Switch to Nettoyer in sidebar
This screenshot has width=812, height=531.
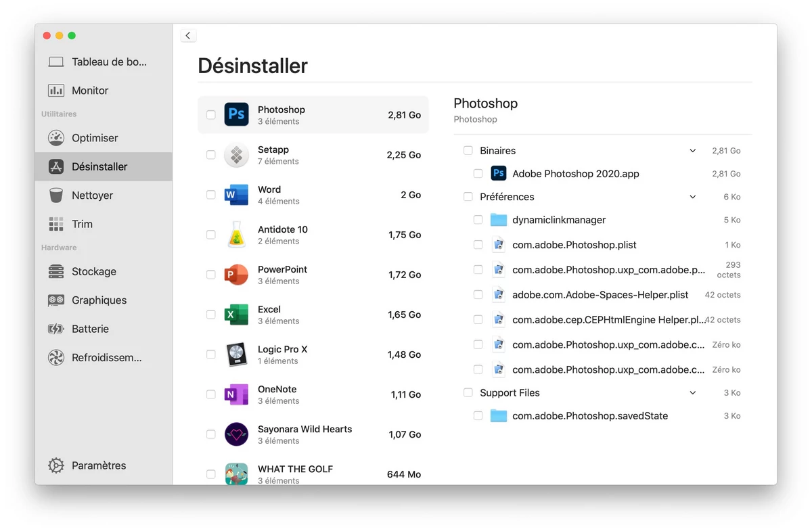point(104,195)
